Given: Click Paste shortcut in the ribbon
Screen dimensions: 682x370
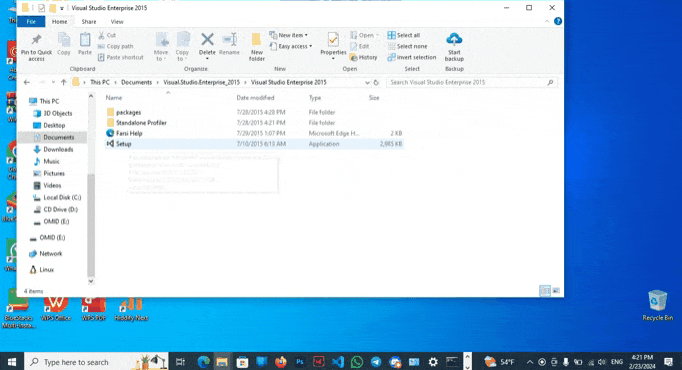Looking at the screenshot, I should (x=120, y=57).
